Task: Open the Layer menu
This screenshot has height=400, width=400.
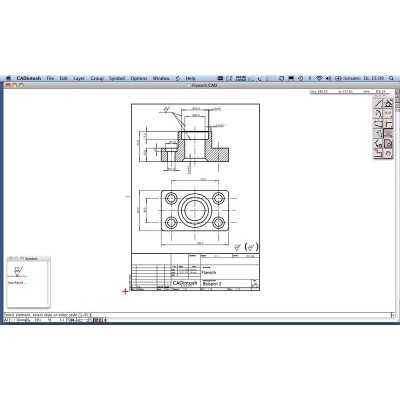Action: (79, 78)
